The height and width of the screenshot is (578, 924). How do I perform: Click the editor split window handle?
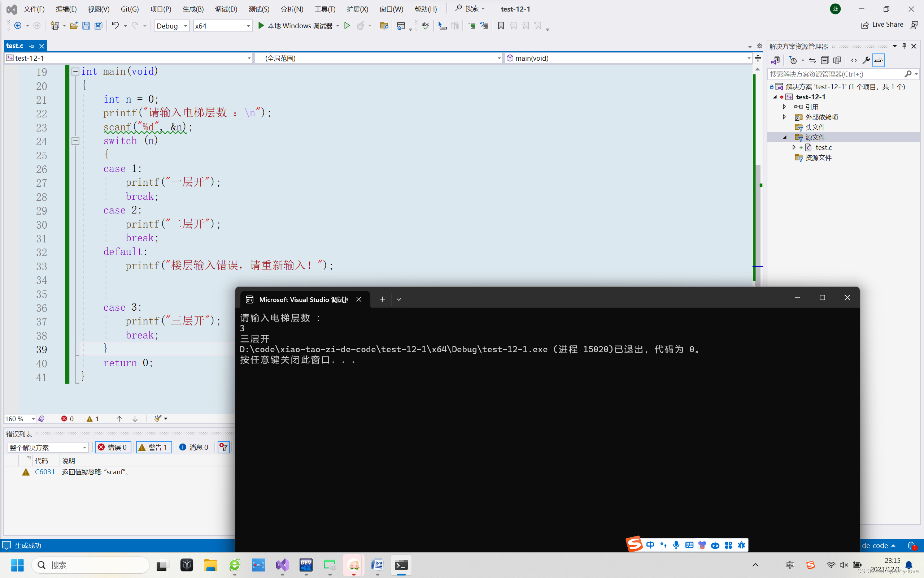pos(758,58)
